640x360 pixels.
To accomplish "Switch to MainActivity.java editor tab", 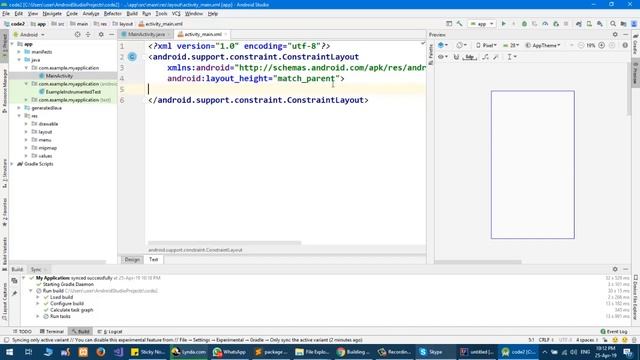I will coord(146,34).
